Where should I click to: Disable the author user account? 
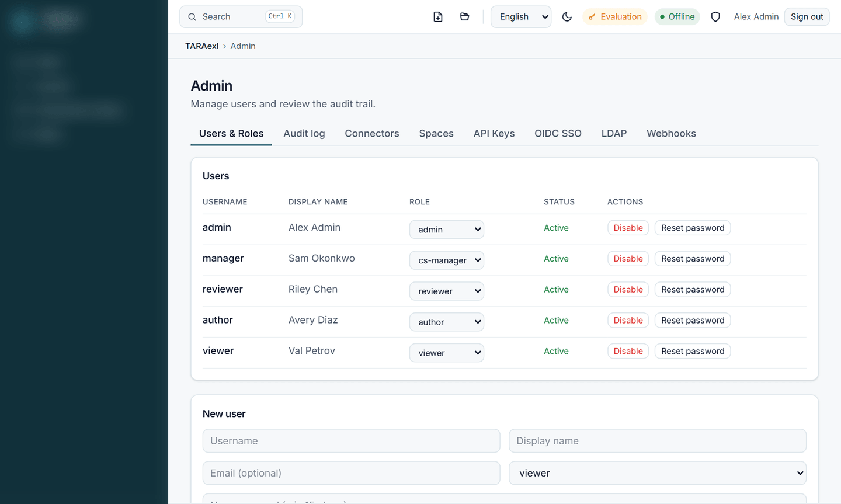(x=628, y=320)
